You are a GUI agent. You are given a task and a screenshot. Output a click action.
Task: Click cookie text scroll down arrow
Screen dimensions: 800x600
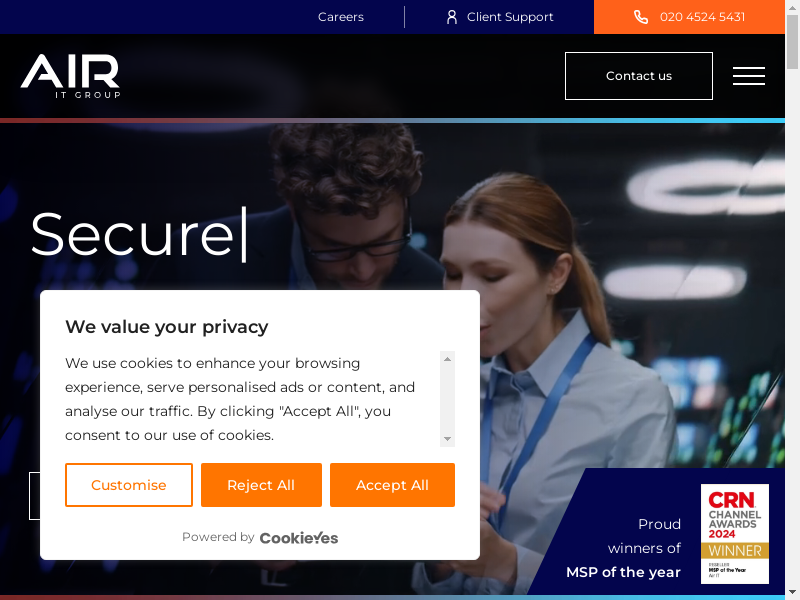click(447, 439)
